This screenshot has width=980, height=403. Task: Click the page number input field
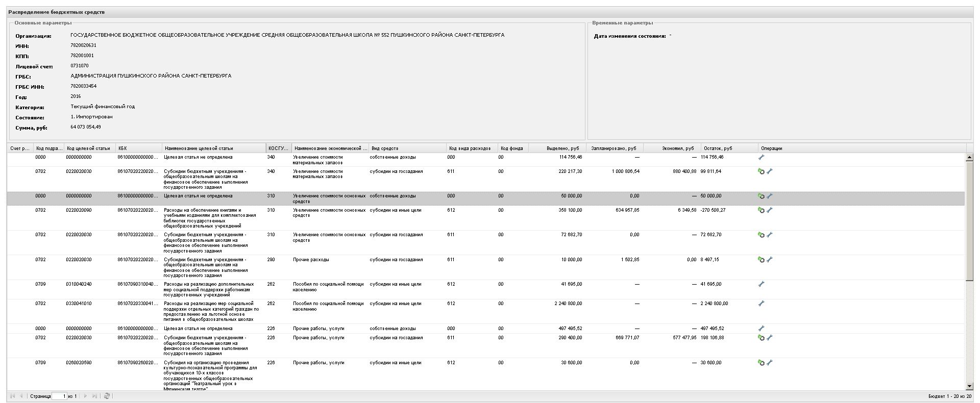(x=59, y=396)
